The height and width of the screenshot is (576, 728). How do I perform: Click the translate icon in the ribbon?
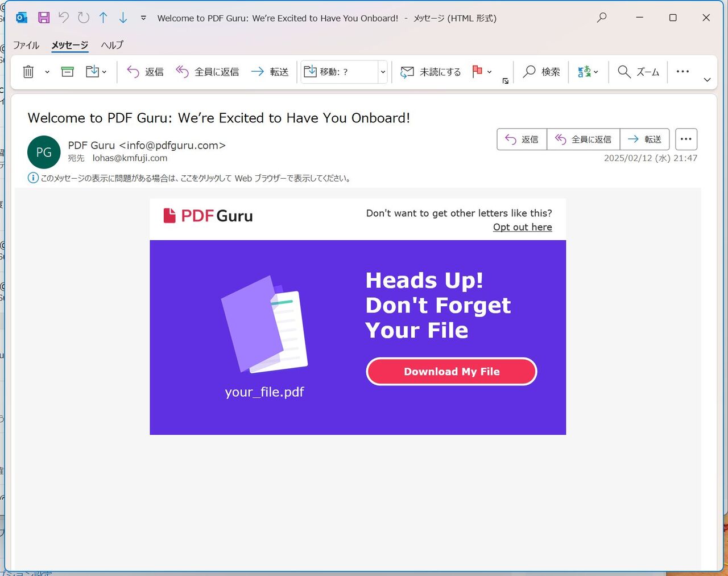pos(584,72)
